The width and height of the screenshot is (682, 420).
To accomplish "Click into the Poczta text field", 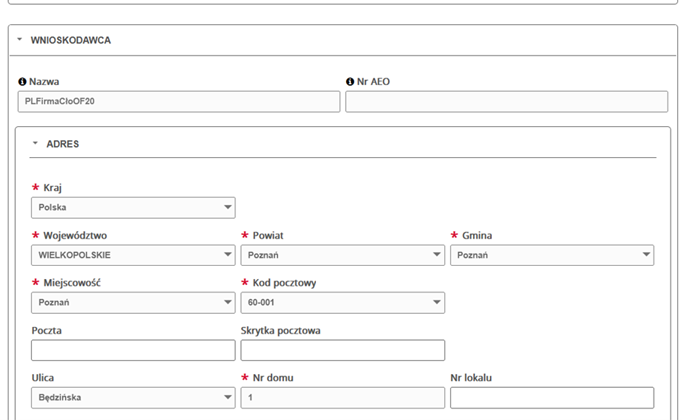I will [x=133, y=350].
